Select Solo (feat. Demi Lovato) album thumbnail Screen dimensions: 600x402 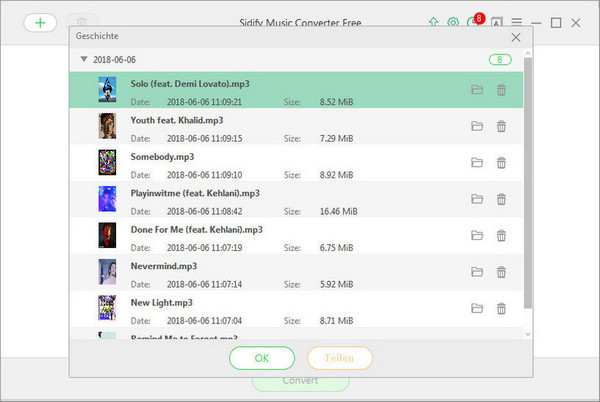107,89
